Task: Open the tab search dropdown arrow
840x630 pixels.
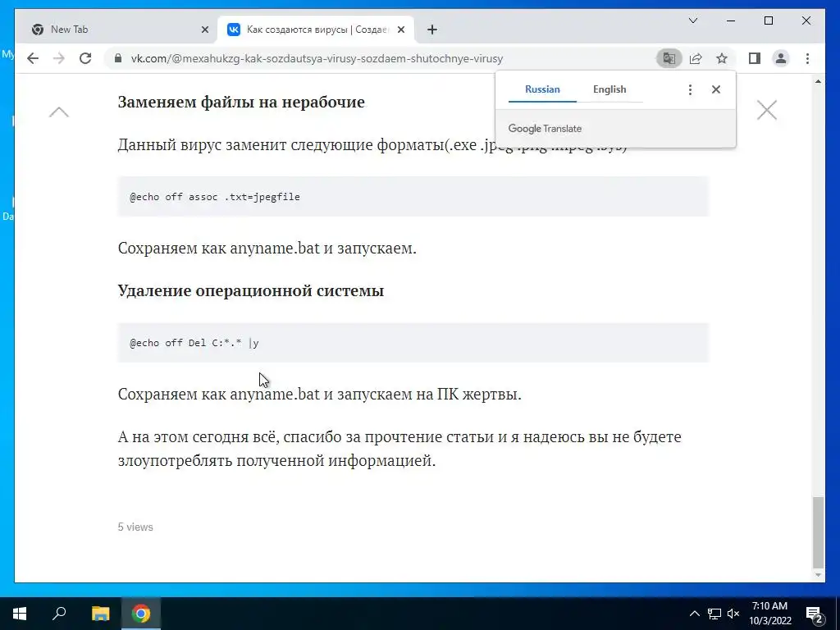Action: point(692,21)
